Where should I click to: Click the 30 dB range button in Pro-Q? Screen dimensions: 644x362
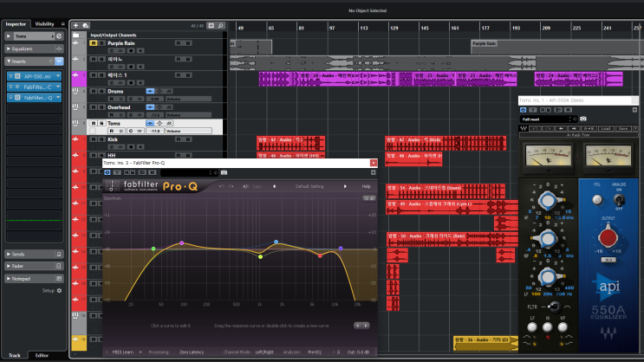coord(369,198)
